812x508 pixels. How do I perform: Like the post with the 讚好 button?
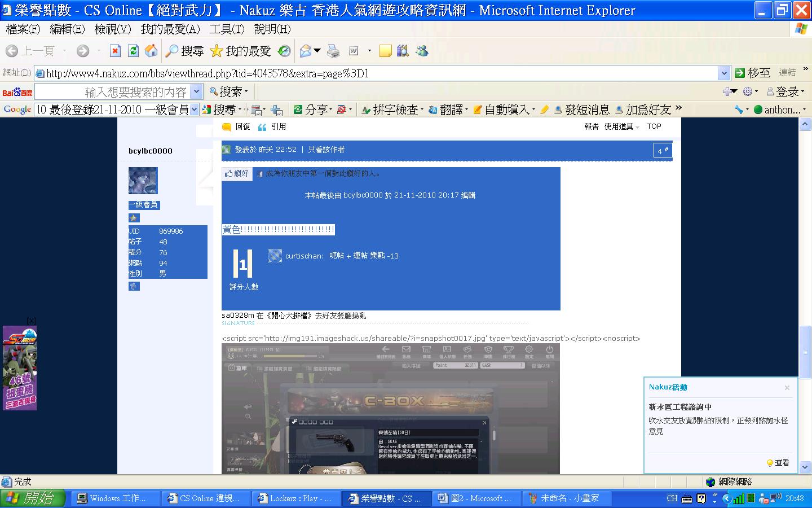(237, 174)
